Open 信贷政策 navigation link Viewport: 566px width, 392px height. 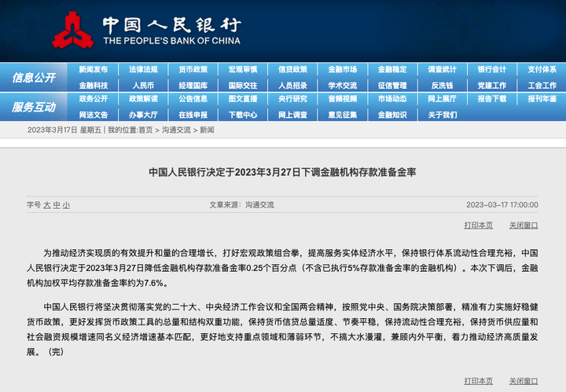tap(292, 70)
